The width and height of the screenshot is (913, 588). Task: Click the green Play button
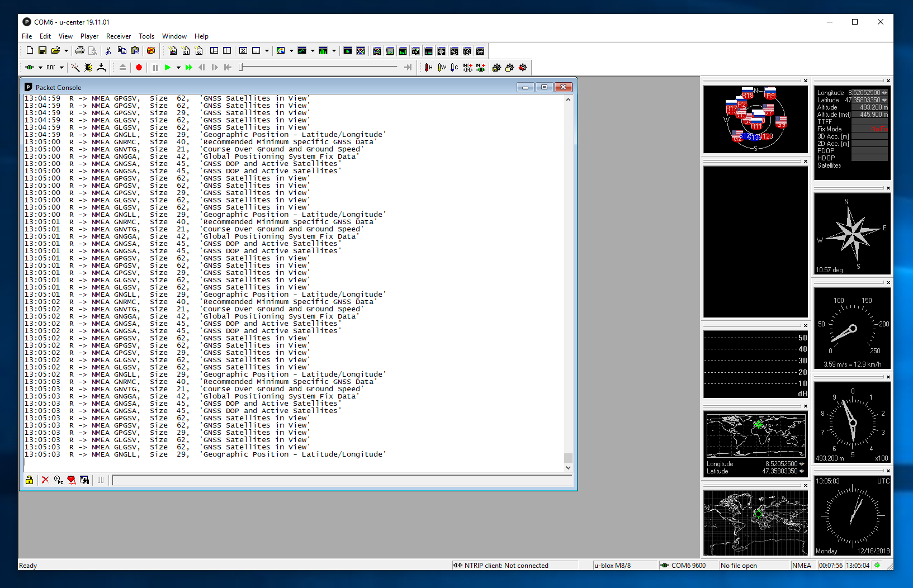(168, 68)
